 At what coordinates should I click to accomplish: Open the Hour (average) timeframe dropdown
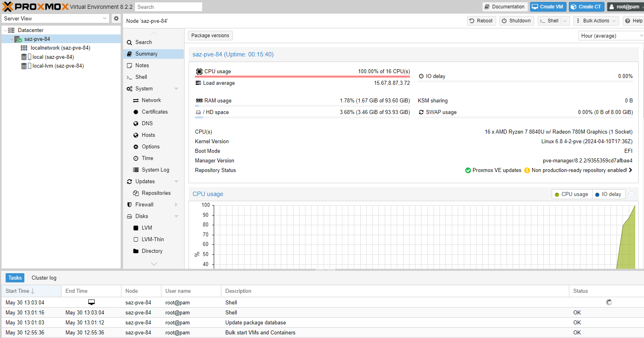(x=610, y=36)
